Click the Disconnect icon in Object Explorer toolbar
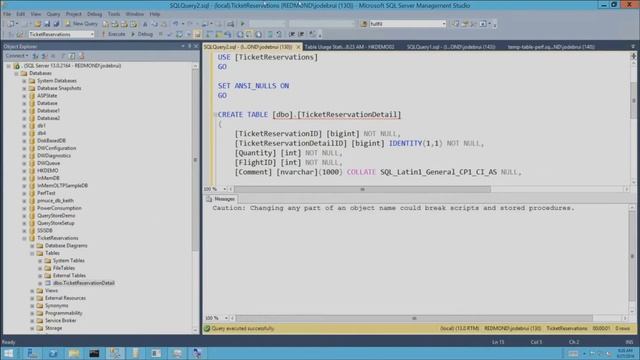This screenshot has width=640, height=360. [x=44, y=56]
